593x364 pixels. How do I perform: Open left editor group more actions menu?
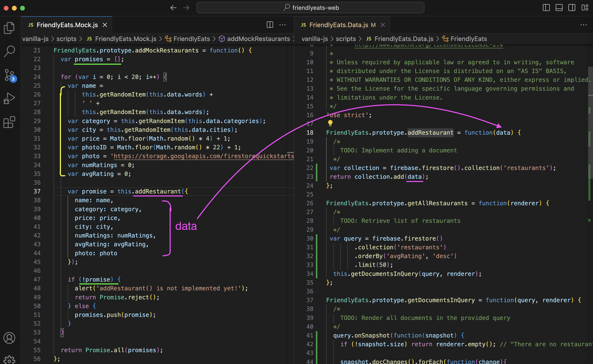point(282,25)
